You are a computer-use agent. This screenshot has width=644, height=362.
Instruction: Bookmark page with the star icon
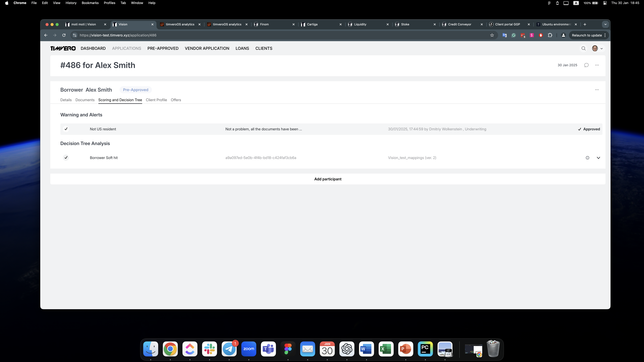(492, 35)
